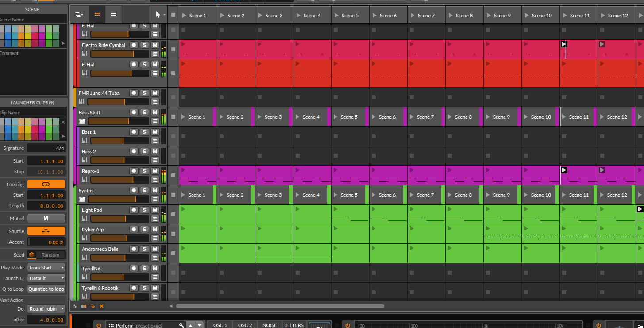Solo the Electro Ride Cymbal track
This screenshot has height=328, width=644.
pos(144,45)
